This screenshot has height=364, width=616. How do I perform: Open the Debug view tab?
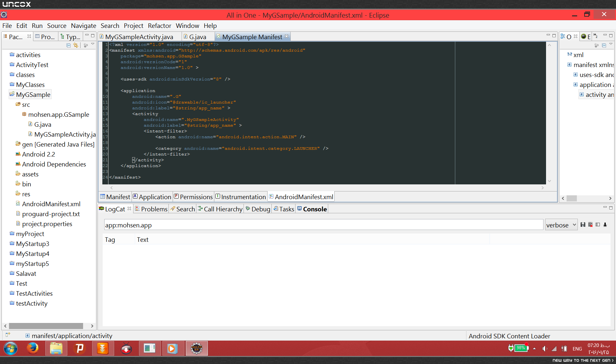pyautogui.click(x=258, y=209)
